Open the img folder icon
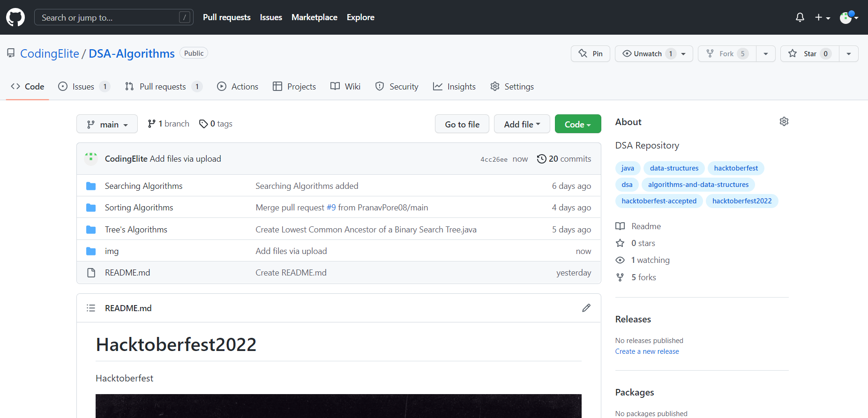The height and width of the screenshot is (418, 868). 91,251
